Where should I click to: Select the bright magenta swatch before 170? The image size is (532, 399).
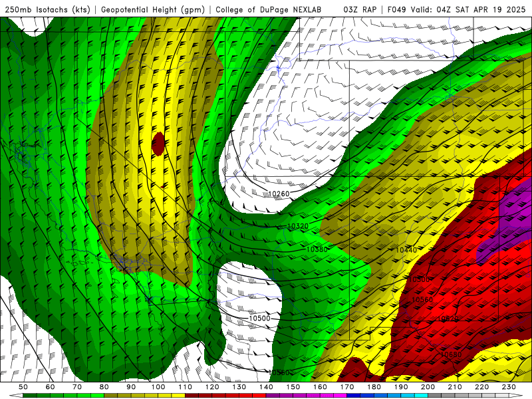pyautogui.click(x=340, y=394)
